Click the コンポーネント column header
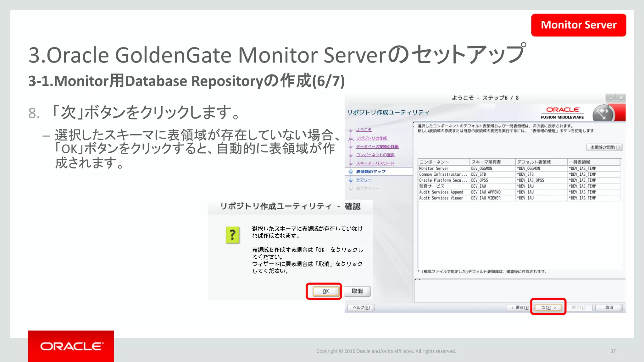This screenshot has height=362, width=644. [x=444, y=162]
